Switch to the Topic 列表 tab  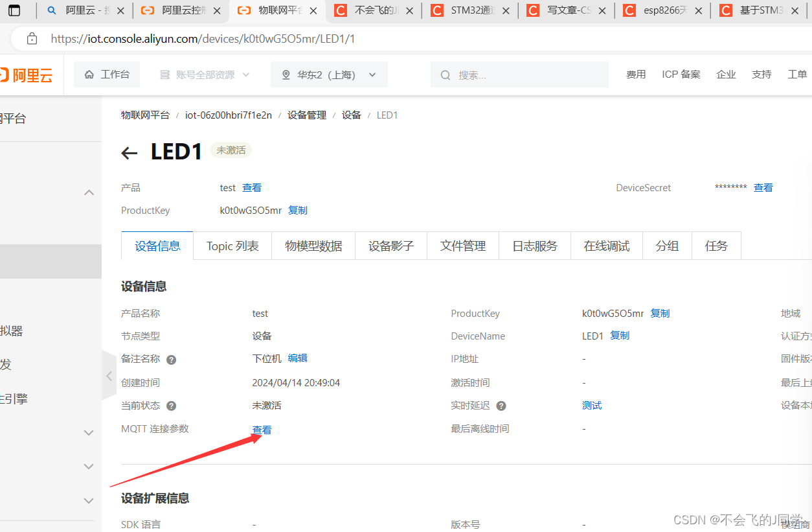232,246
